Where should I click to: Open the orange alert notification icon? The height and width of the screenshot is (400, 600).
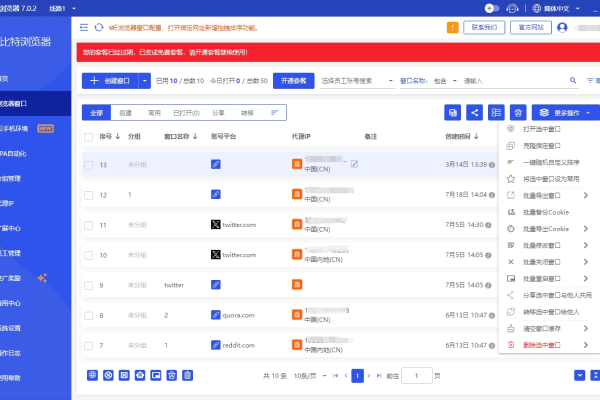(x=453, y=28)
